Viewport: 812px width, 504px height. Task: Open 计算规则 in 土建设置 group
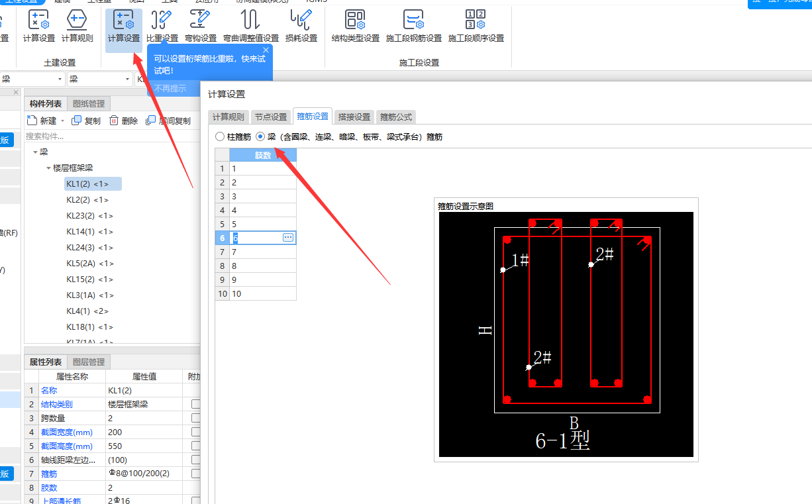[77, 26]
